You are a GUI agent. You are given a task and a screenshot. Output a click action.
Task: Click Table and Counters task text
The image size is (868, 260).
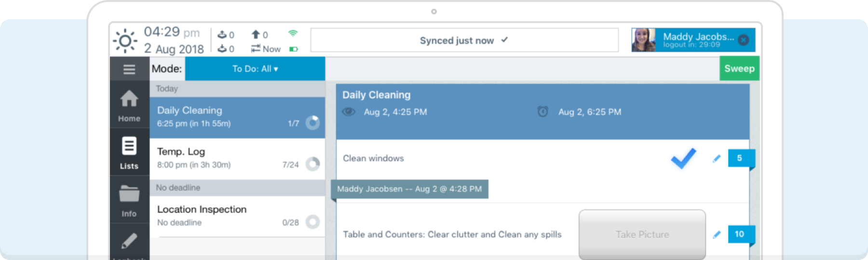pos(452,234)
